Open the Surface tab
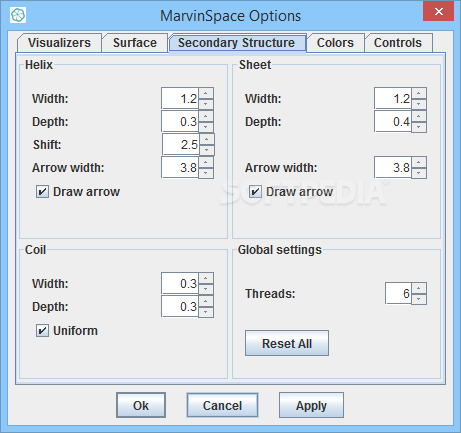This screenshot has width=461, height=433. tap(135, 43)
